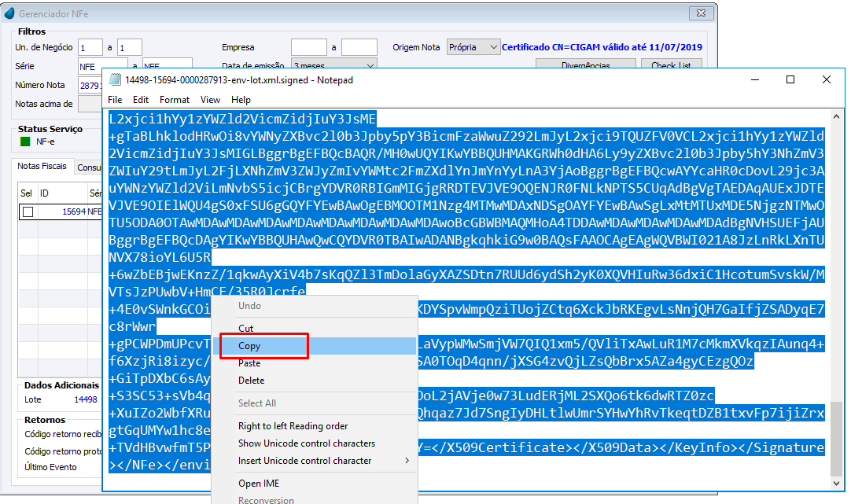Open the Notepad Edit menu
Image resolution: width=851 pixels, height=504 pixels.
tap(141, 100)
